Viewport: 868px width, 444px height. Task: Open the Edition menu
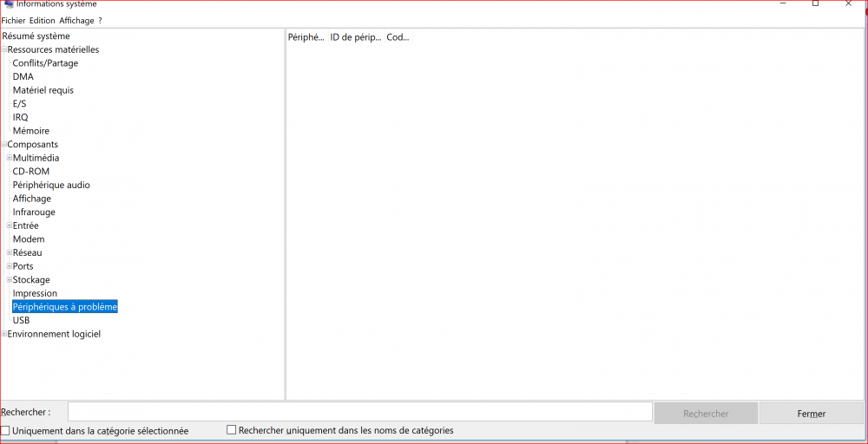coord(43,21)
